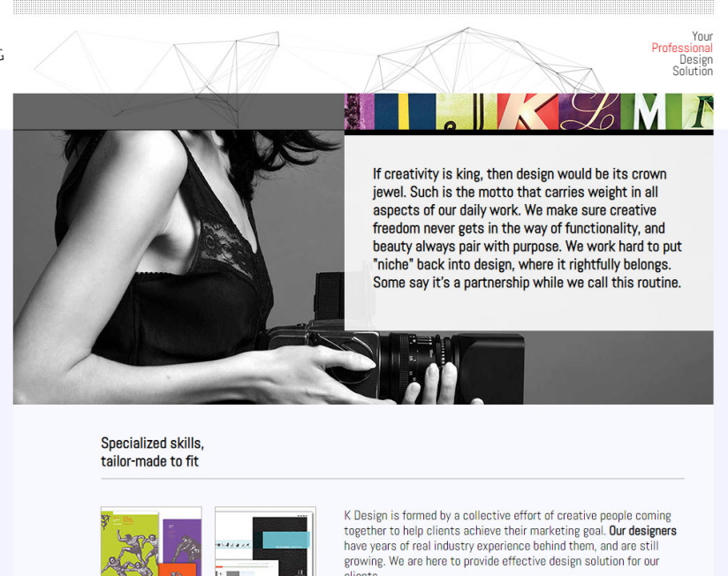Select the blue letter I tile
The height and width of the screenshot is (576, 728).
click(405, 112)
